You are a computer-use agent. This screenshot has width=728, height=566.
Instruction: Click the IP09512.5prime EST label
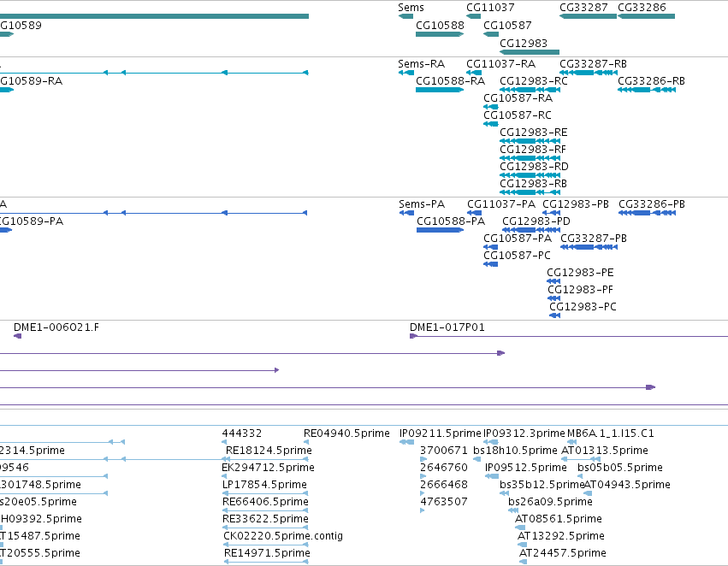pos(526,468)
